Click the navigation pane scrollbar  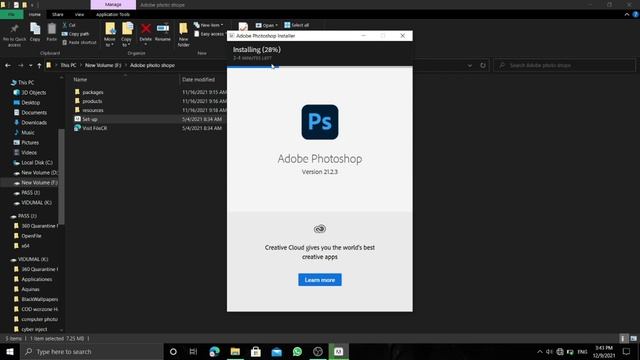(x=61, y=176)
